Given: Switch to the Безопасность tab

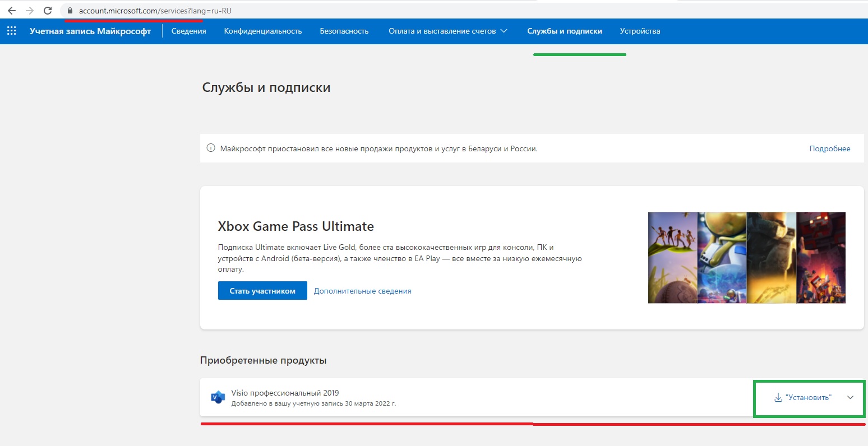Looking at the screenshot, I should click(344, 31).
